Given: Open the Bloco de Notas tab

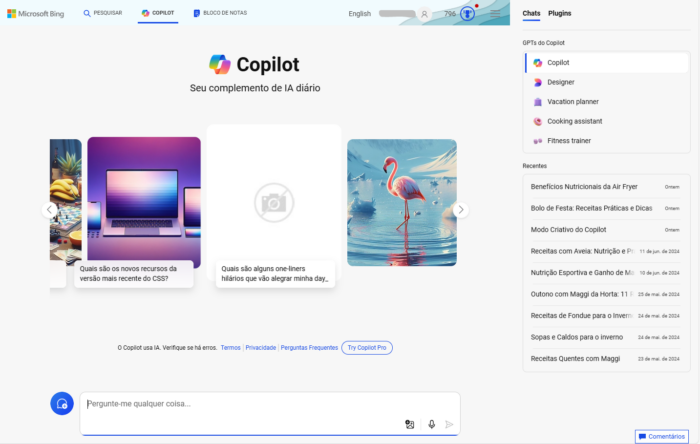Looking at the screenshot, I should pyautogui.click(x=220, y=13).
